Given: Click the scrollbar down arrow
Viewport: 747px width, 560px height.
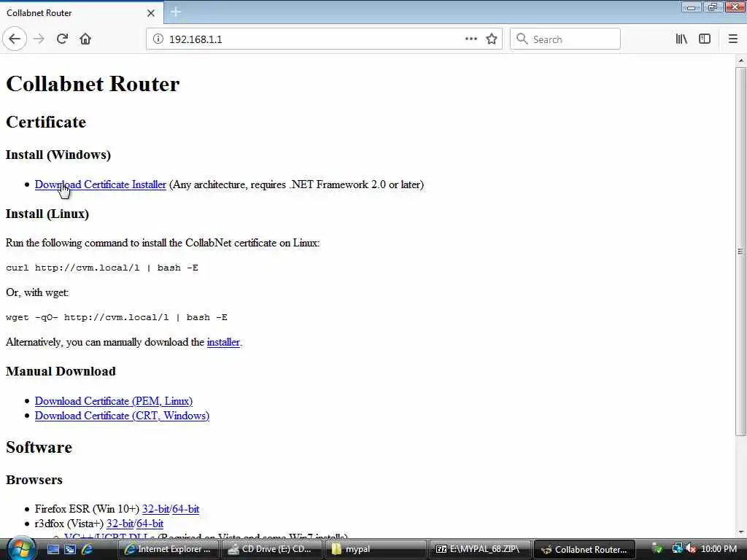Looking at the screenshot, I should point(740,532).
